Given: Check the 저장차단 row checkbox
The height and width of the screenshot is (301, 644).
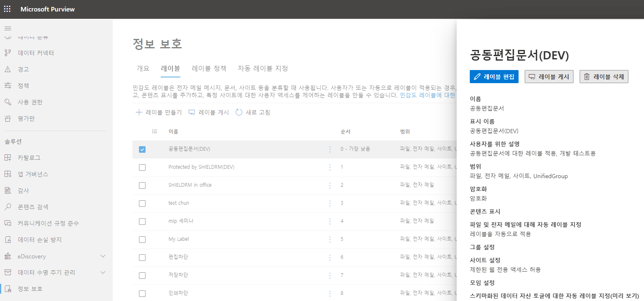Looking at the screenshot, I should point(142,276).
